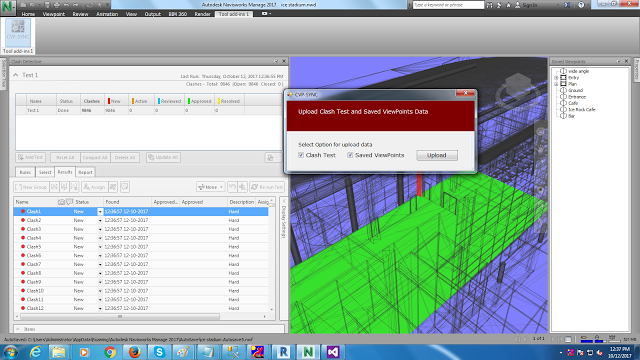The height and width of the screenshot is (360, 640).
Task: Click the Found column header
Action: pos(127,202)
